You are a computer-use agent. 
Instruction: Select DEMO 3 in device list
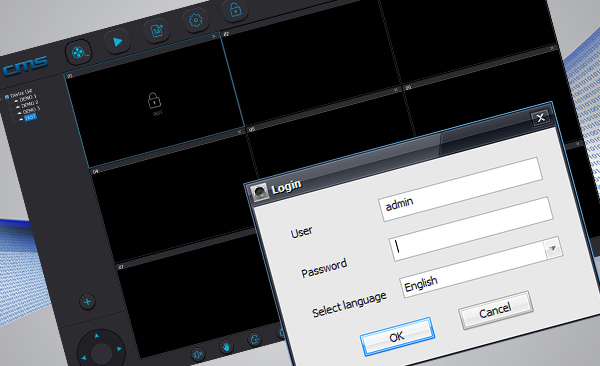point(31,111)
